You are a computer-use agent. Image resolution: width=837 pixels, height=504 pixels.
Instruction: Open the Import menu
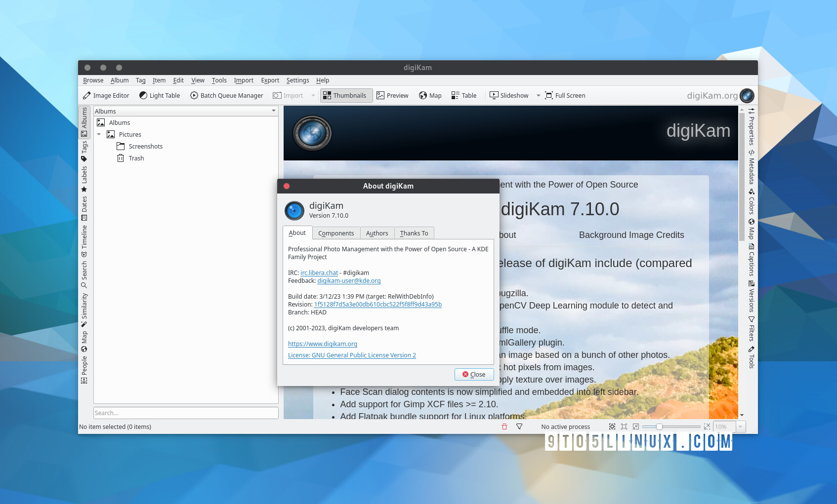pos(244,80)
